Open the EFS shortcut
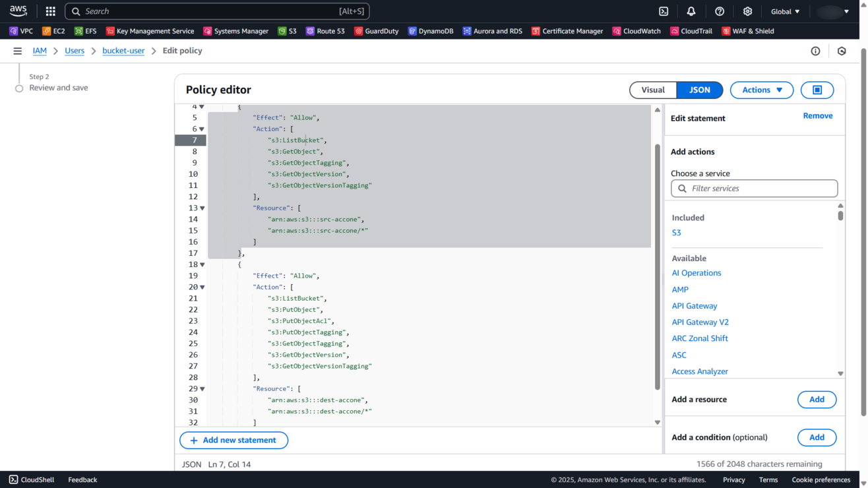The image size is (868, 488). coord(86,31)
